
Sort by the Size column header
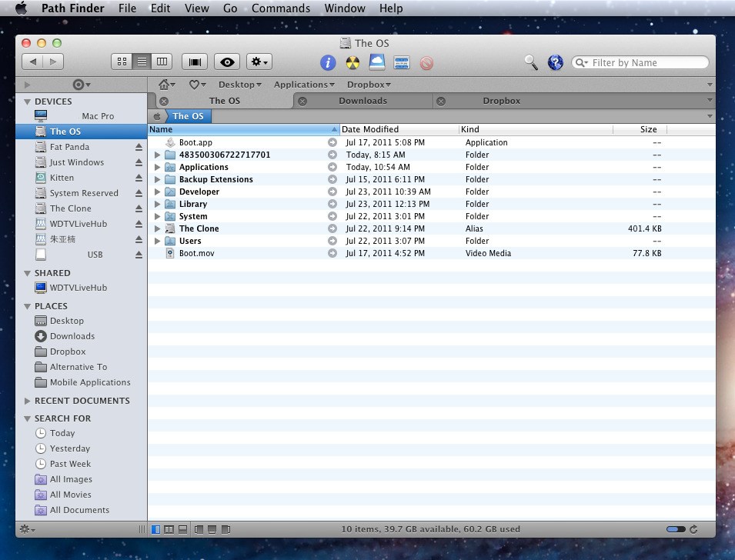pos(640,129)
